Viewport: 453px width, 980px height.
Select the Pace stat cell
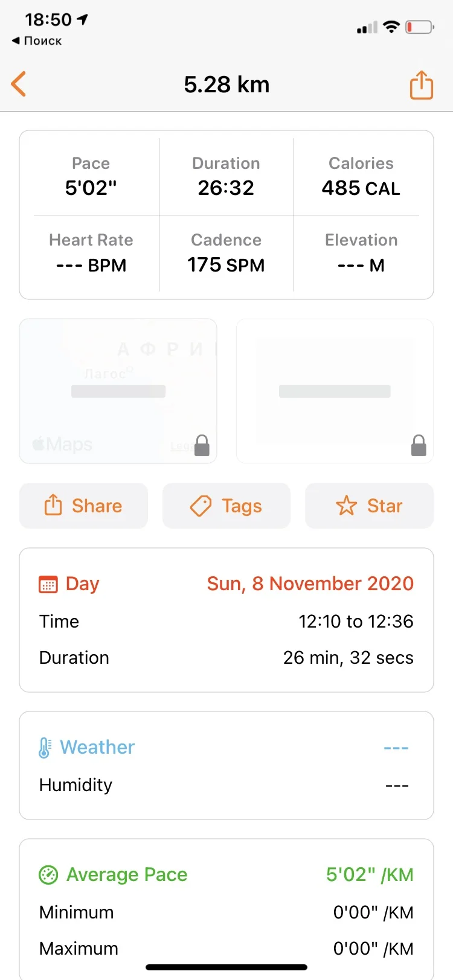91,177
